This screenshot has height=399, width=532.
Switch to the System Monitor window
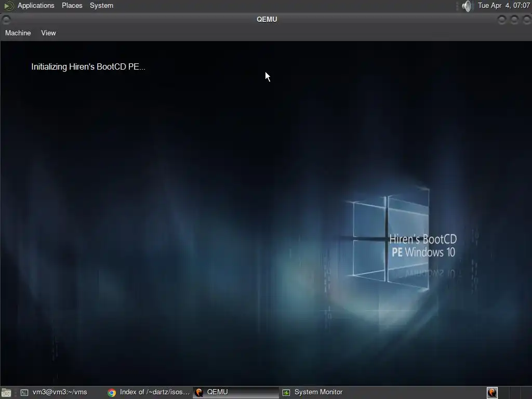pyautogui.click(x=322, y=392)
